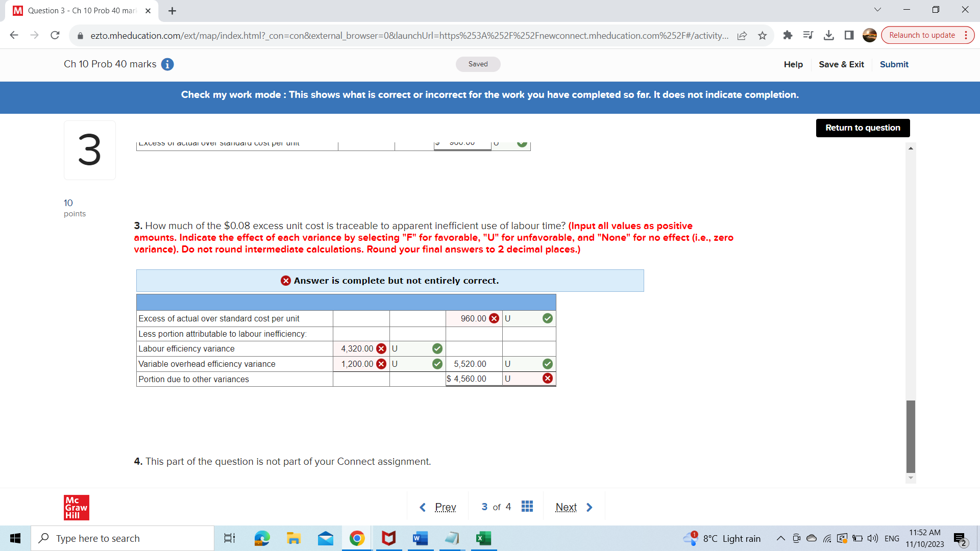Open Chrome downloads icon

coord(829,35)
